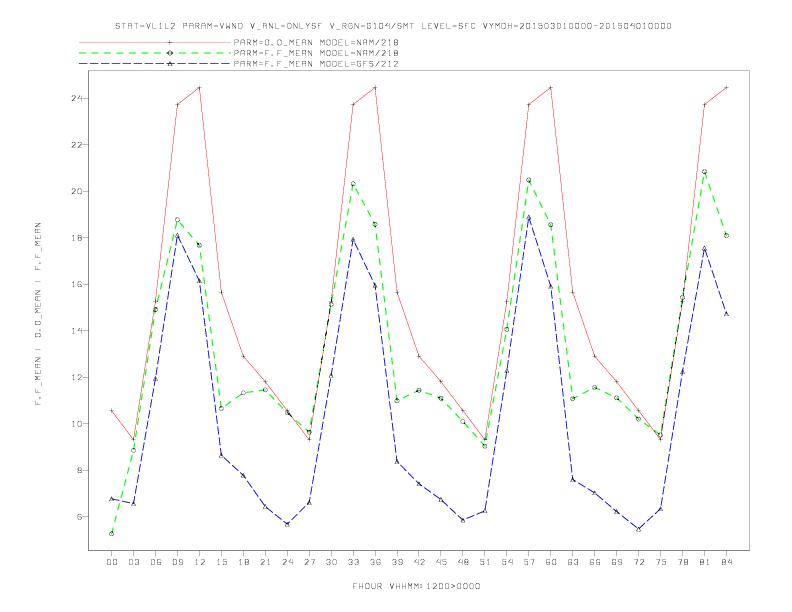Click x-axis tick label 63
Image resolution: width=792 pixels, height=612 pixels.
(573, 562)
